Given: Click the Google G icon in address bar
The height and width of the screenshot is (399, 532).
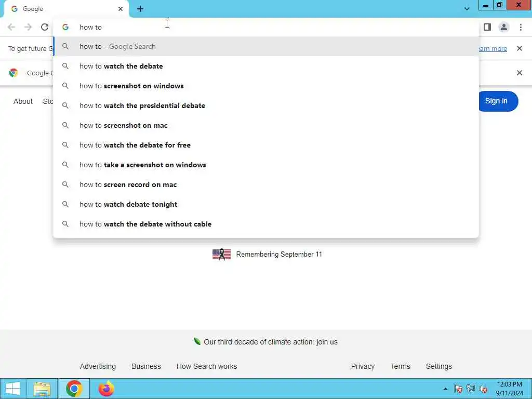Looking at the screenshot, I should coord(65,27).
